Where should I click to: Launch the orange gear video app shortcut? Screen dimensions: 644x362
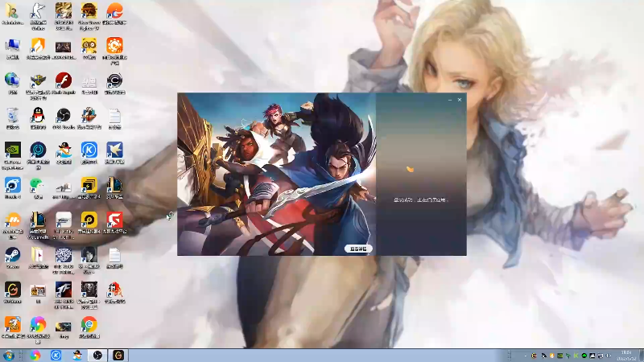click(x=114, y=46)
